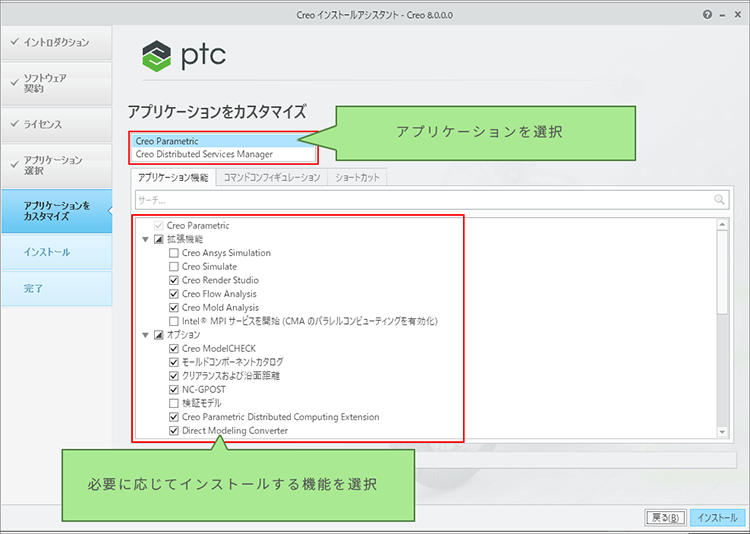Click the search magnifier icon
This screenshot has width=750, height=534.
tap(719, 200)
